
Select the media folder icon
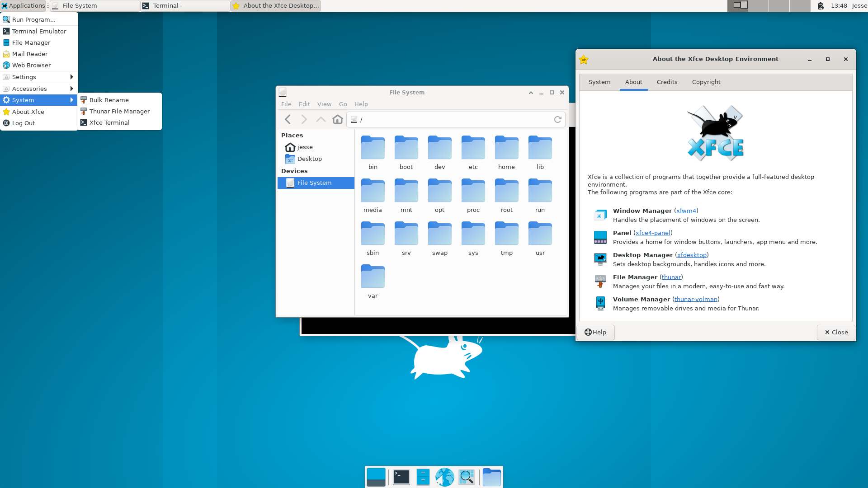373,191
